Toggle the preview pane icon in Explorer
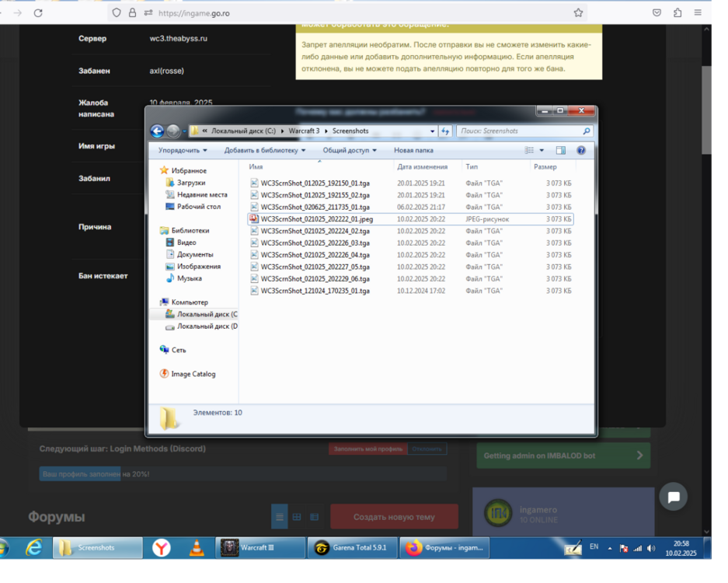The image size is (728, 583). click(560, 151)
